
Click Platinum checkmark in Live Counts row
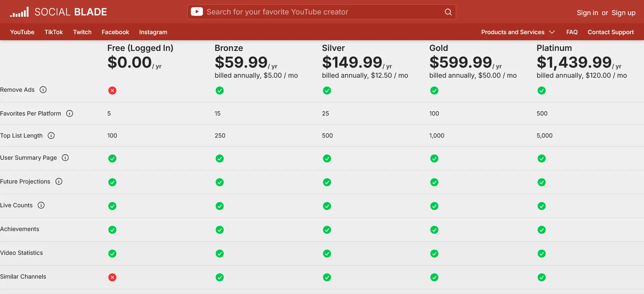[542, 206]
